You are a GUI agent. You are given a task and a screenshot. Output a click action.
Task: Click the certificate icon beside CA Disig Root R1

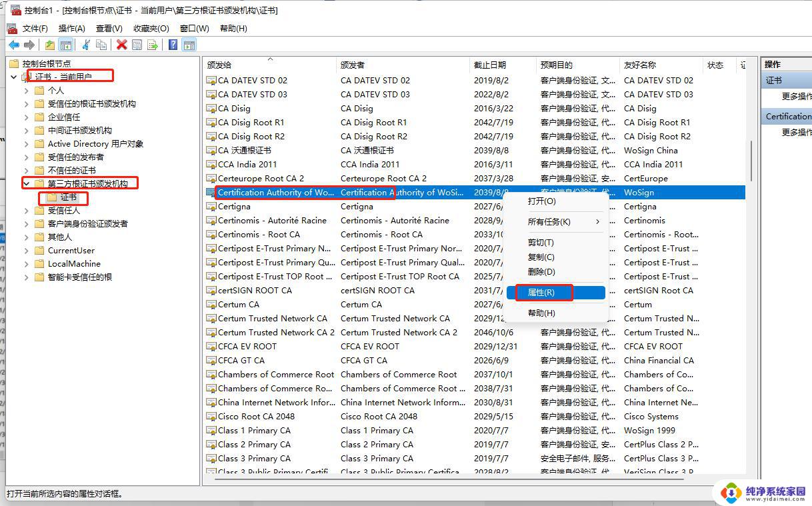click(x=211, y=122)
